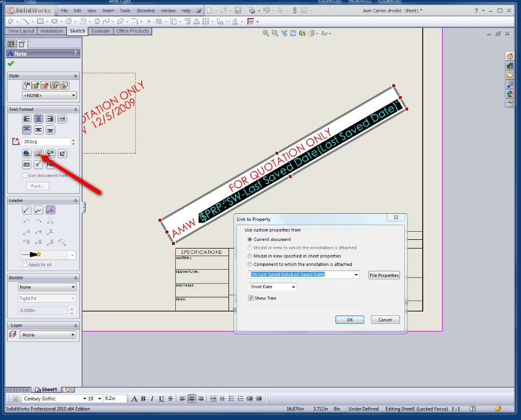Click the Insert Geometric Tolerance icon
Screen dimensions: 521x420
(27, 164)
